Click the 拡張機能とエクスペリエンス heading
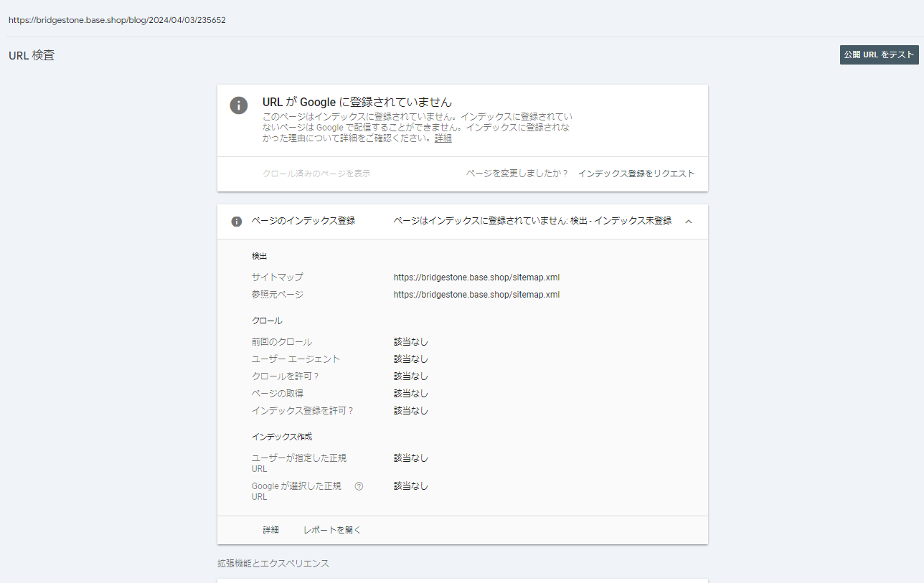Image resolution: width=924 pixels, height=583 pixels. tap(273, 564)
